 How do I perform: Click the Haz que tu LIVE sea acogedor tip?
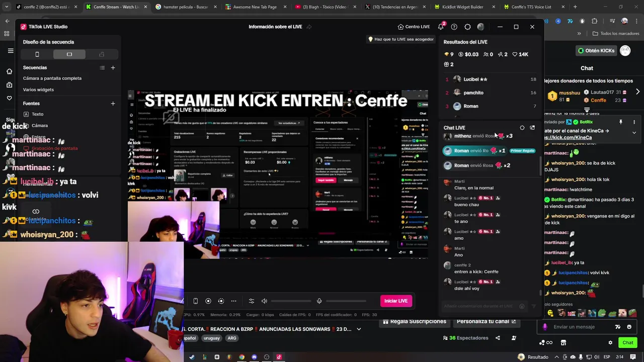point(401,39)
